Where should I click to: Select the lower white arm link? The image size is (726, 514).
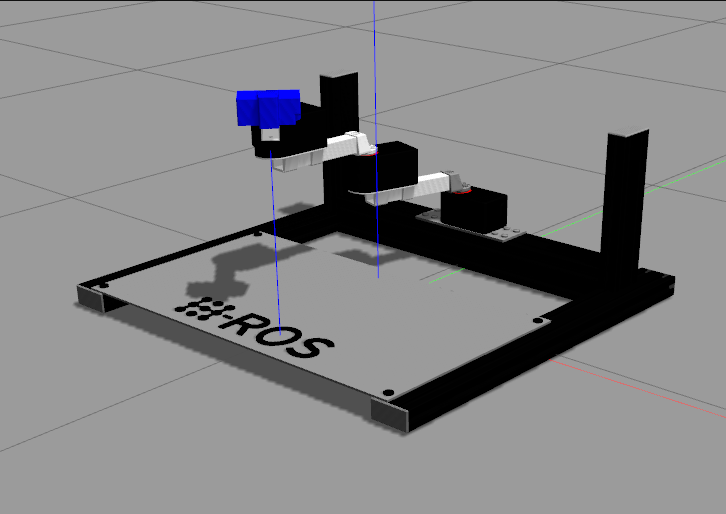click(417, 187)
